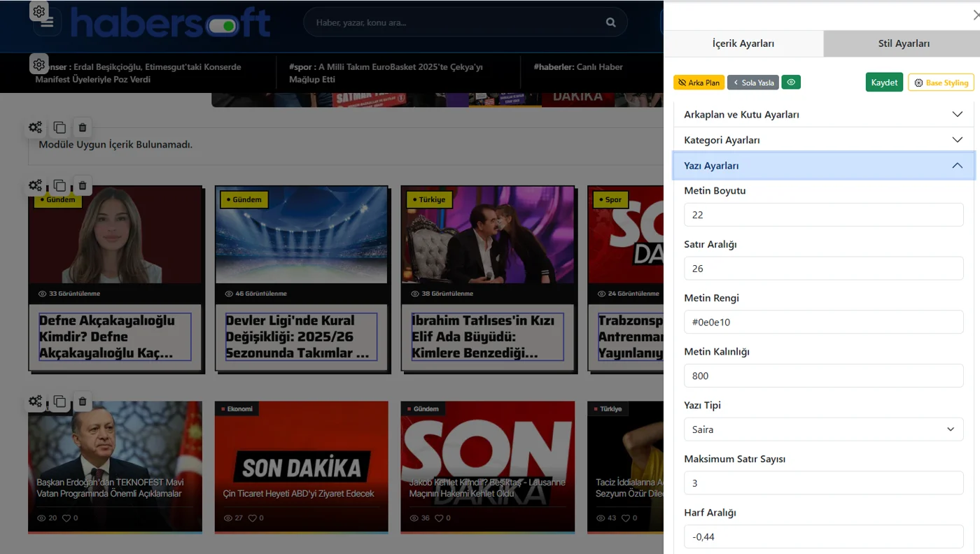Click the gear icon over the habersoft logo
The image size is (980, 554).
pos(39,11)
